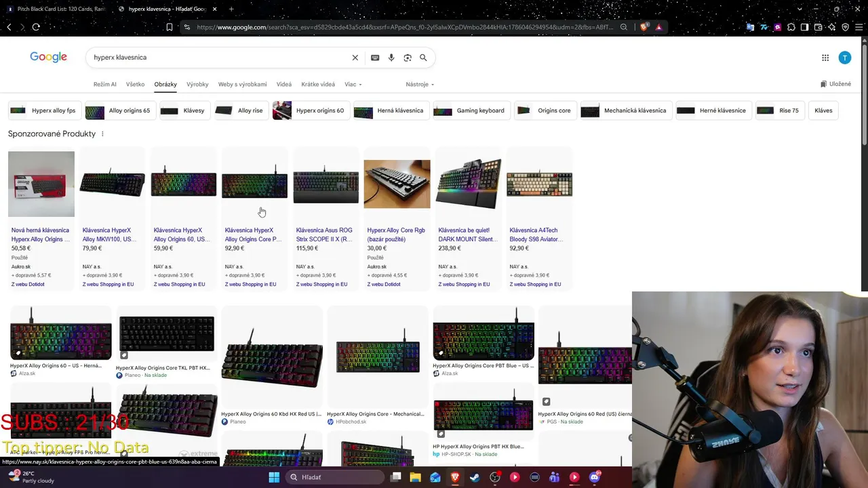The width and height of the screenshot is (868, 488).
Task: Open sponsored products three-dot info menu
Action: [x=102, y=134]
